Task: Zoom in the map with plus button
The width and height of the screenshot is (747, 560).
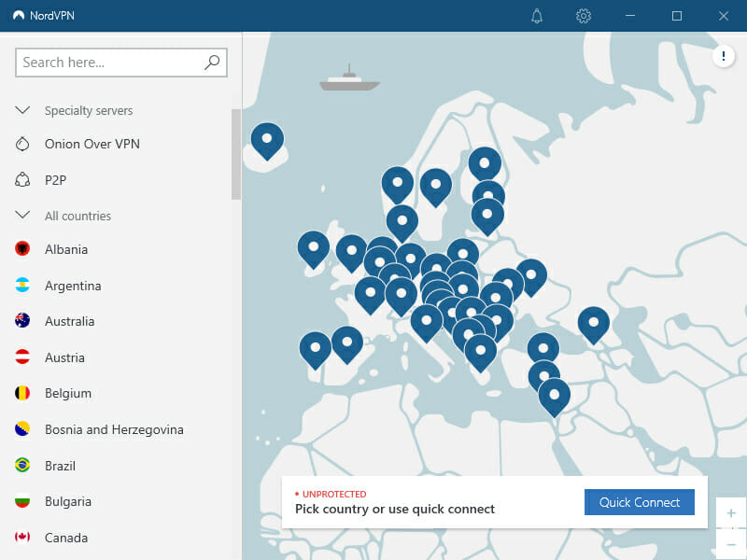Action: tap(731, 512)
